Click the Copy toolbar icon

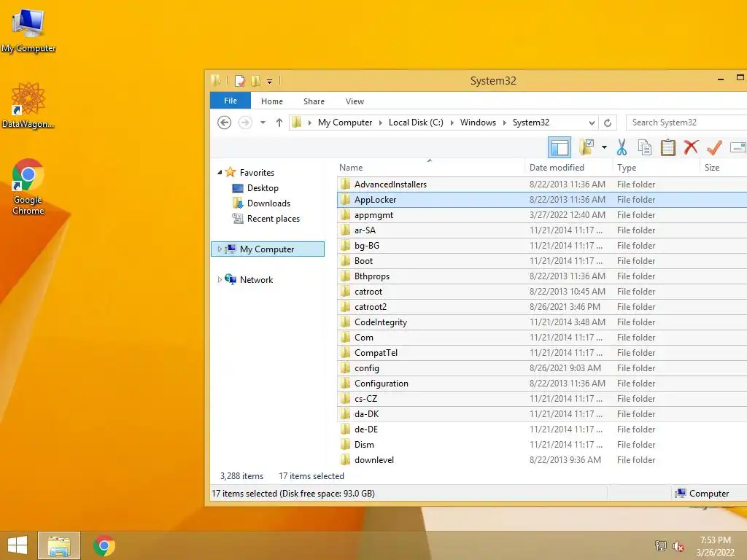[645, 147]
